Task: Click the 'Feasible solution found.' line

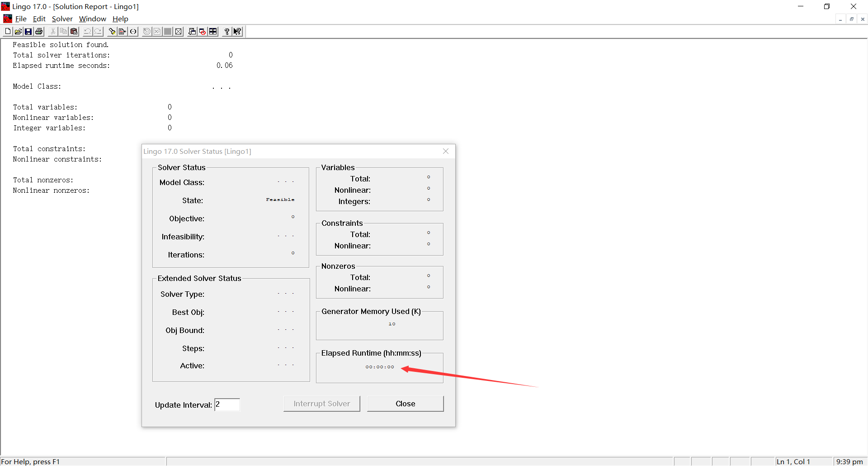Action: [x=61, y=45]
